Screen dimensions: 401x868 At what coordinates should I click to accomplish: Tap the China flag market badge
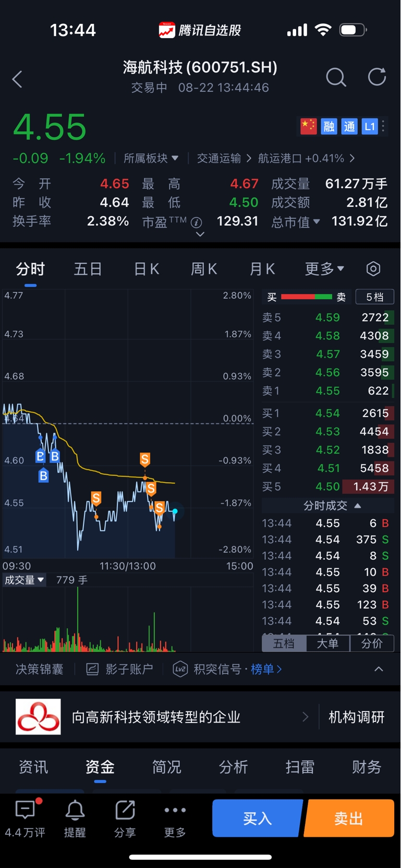pyautogui.click(x=308, y=126)
